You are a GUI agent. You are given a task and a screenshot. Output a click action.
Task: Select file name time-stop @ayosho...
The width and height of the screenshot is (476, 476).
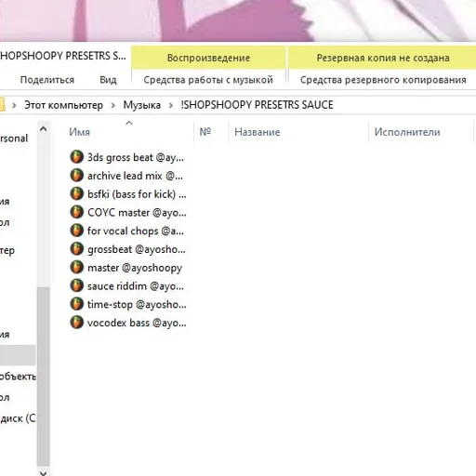pyautogui.click(x=137, y=305)
